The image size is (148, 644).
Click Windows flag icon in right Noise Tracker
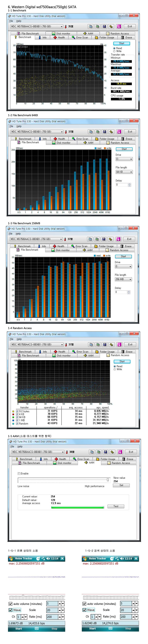pyautogui.click(x=85, y=558)
